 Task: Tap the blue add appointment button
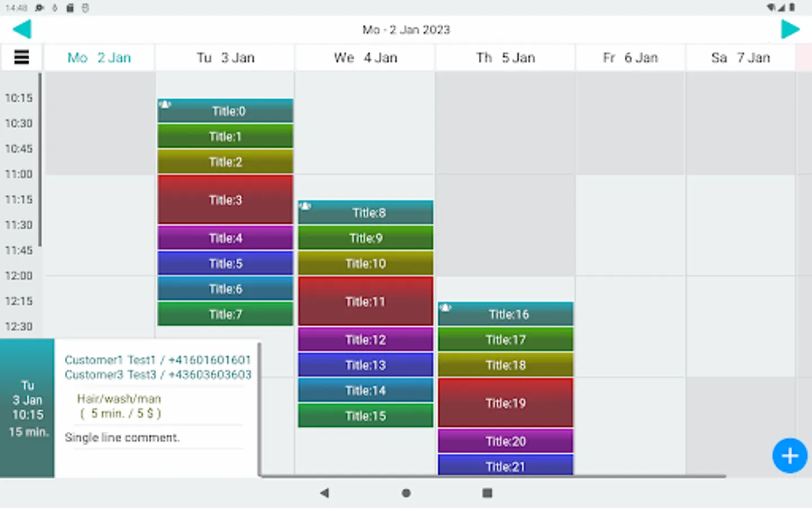(x=789, y=456)
